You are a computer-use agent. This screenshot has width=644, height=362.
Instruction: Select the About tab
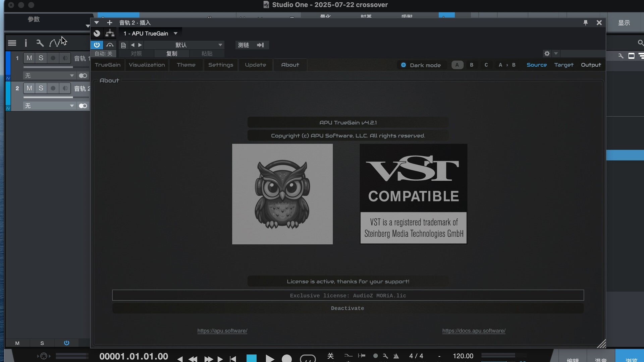tap(290, 65)
